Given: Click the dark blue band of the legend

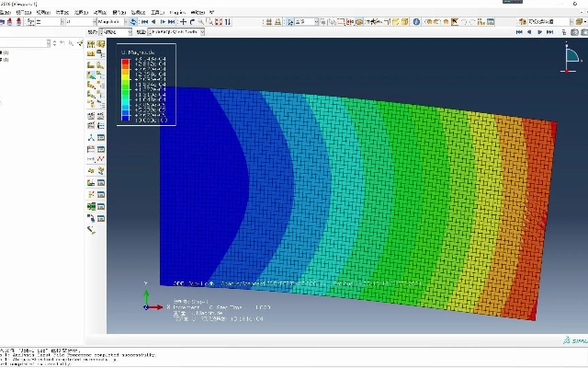Looking at the screenshot, I should coord(126,118).
